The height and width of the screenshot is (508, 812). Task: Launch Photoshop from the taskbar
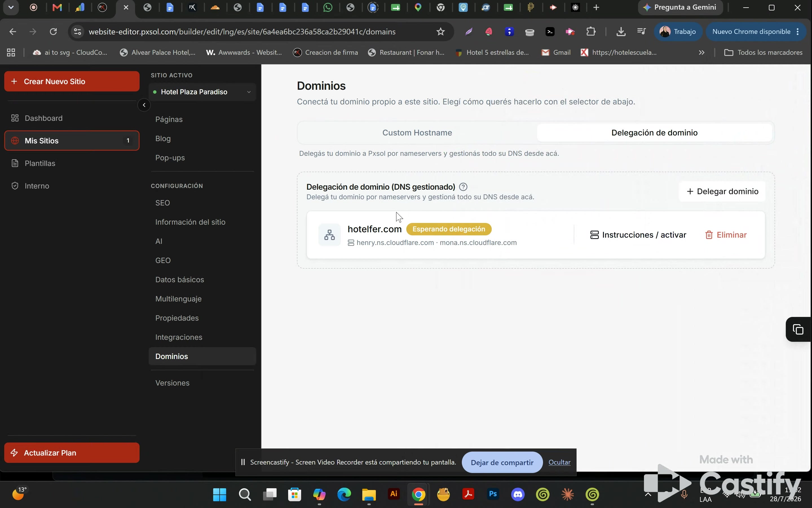[x=493, y=494]
